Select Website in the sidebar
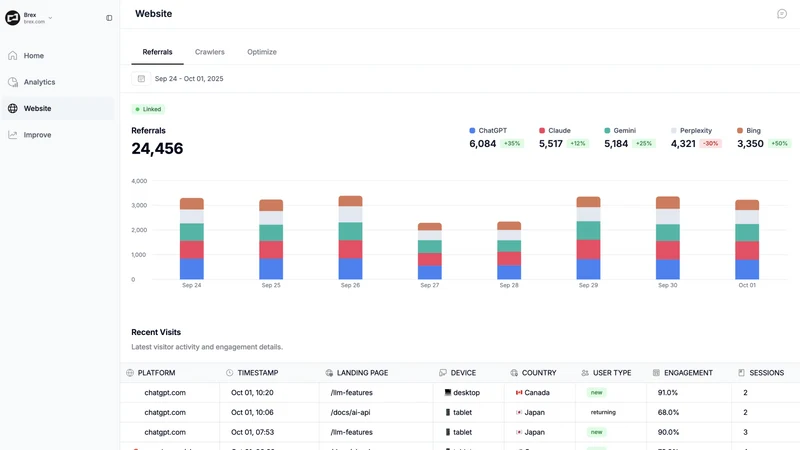Image resolution: width=800 pixels, height=450 pixels. click(x=58, y=108)
